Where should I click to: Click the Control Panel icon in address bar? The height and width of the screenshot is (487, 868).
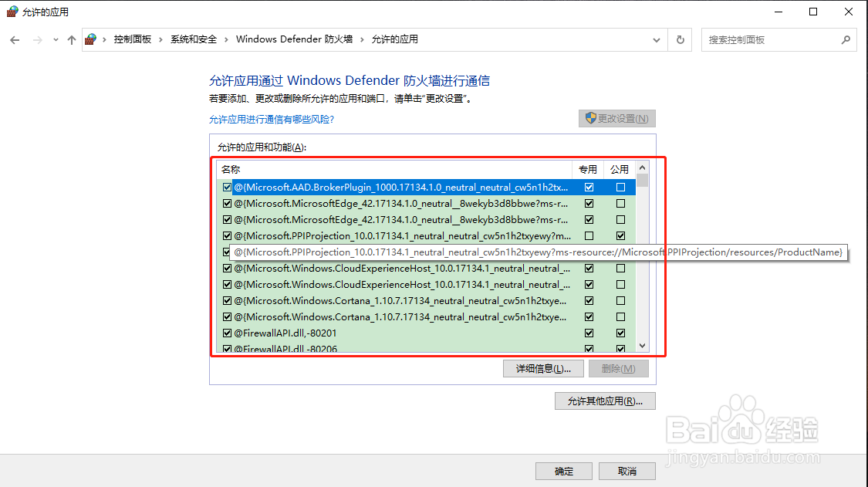(x=91, y=39)
